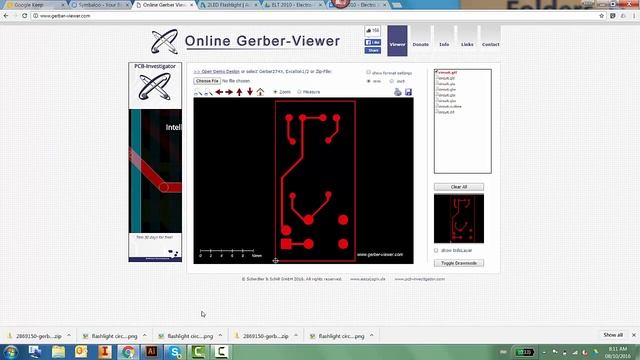The width and height of the screenshot is (640, 360).
Task: Open the www.pcb-investigator.com footer link
Action: click(x=420, y=279)
